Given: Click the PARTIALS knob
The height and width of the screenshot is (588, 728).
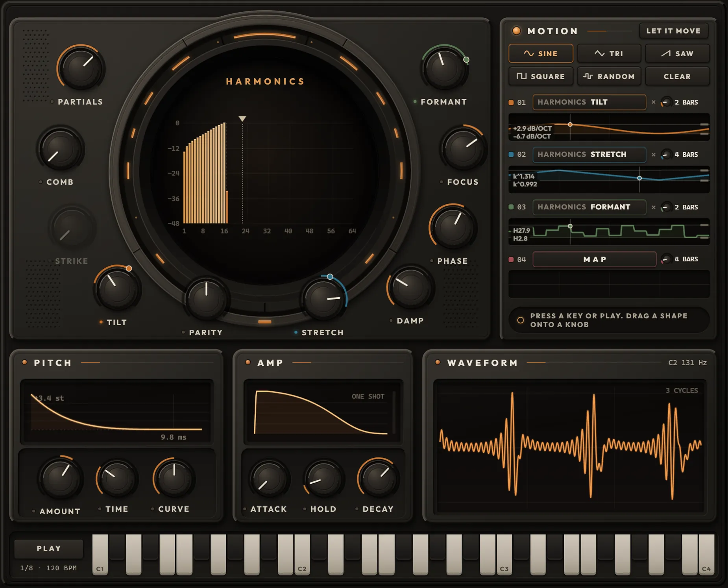Looking at the screenshot, I should point(81,68).
